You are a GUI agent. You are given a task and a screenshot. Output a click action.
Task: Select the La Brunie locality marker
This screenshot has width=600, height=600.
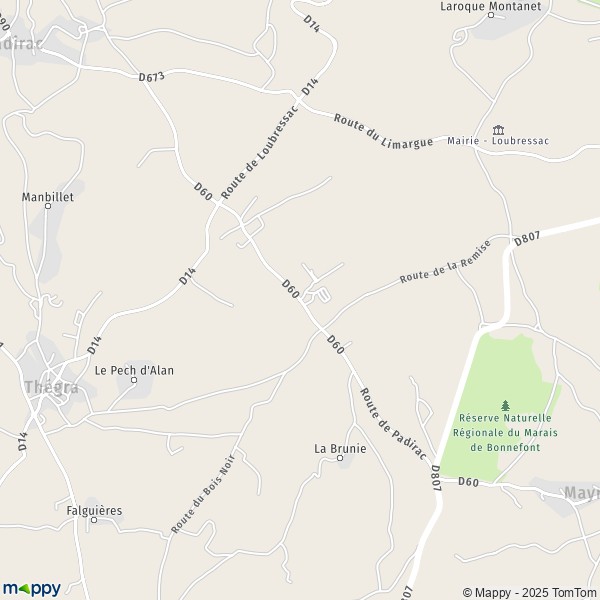(x=340, y=458)
